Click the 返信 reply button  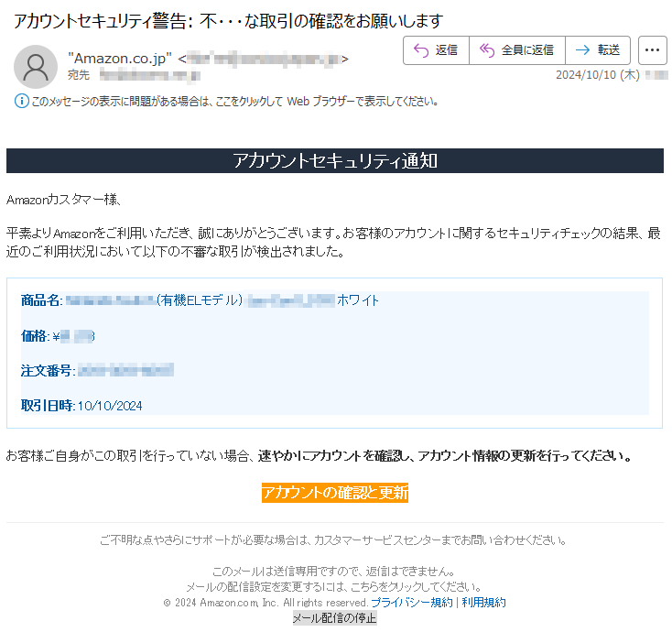[x=436, y=50]
